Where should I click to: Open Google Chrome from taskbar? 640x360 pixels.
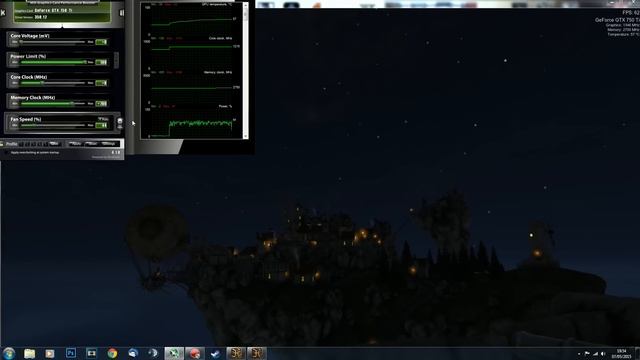coord(112,353)
